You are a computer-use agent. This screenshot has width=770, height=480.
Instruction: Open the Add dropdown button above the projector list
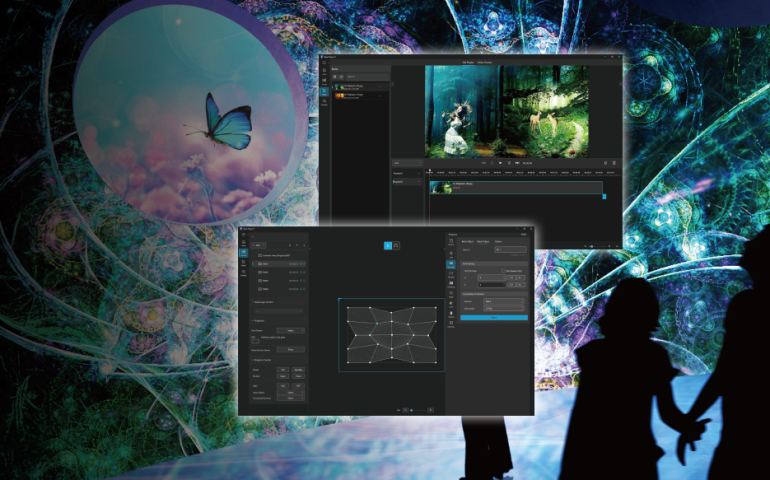258,245
